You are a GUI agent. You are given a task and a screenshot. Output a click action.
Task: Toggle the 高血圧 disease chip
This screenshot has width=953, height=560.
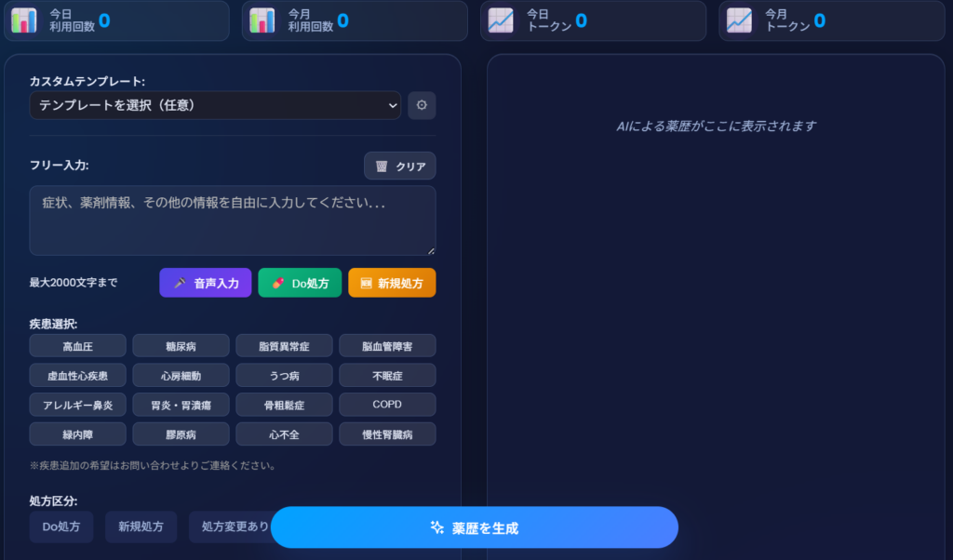pos(77,346)
